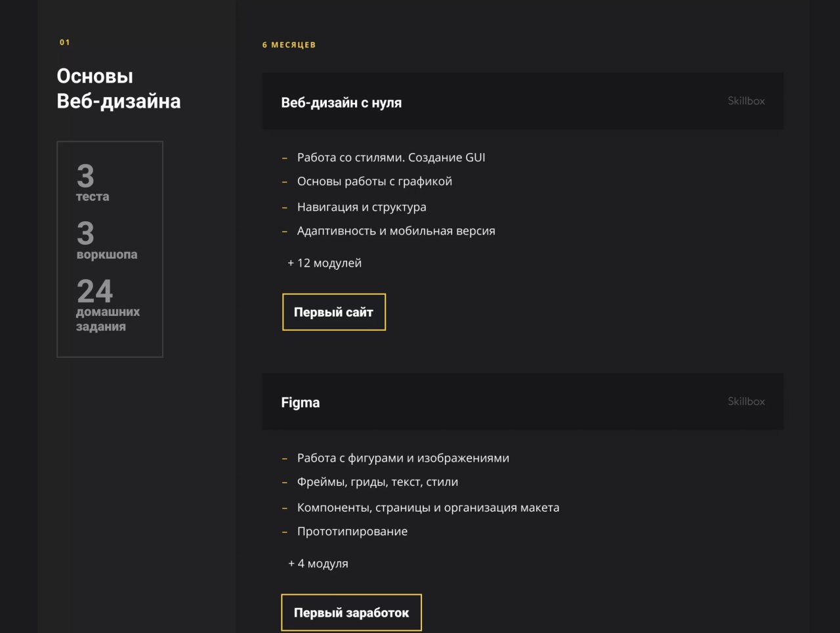Click the 'Первый сайт' button
This screenshot has height=633, width=840.
click(334, 312)
